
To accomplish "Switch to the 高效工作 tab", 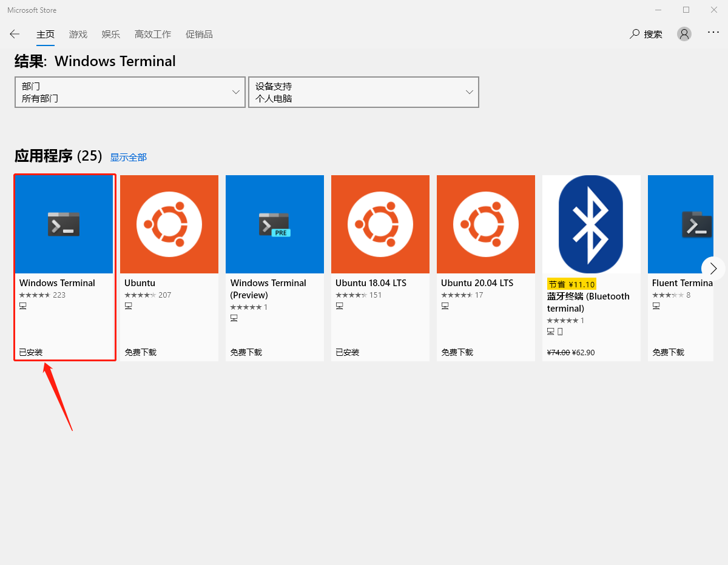I will point(153,35).
